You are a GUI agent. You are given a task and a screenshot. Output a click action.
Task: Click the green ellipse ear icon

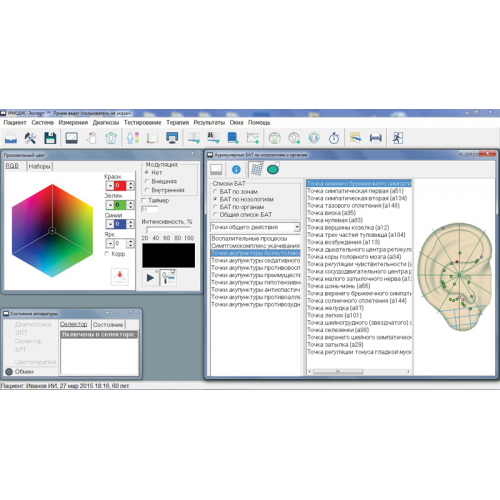pos(273,170)
